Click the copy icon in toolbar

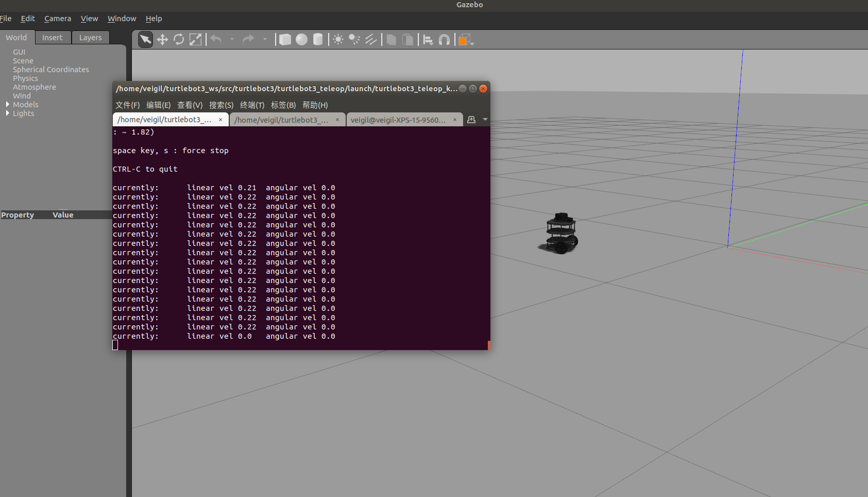point(392,40)
